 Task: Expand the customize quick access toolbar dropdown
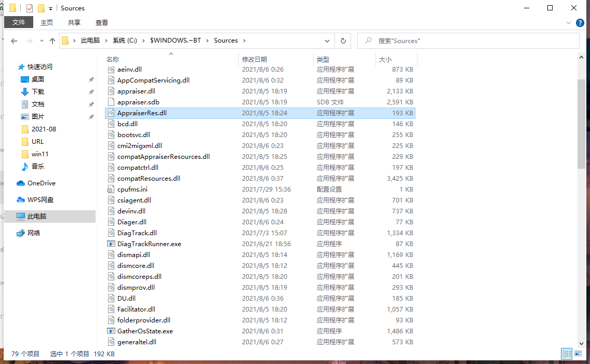tap(50, 8)
